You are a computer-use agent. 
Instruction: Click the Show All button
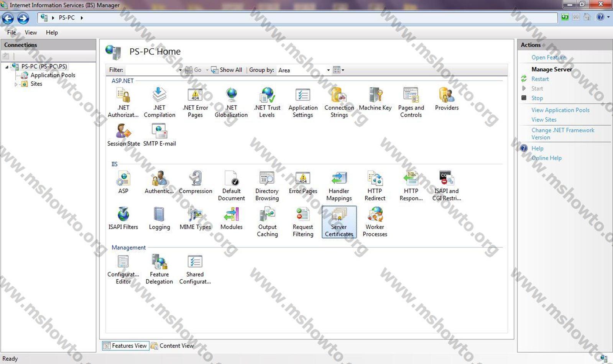(227, 70)
